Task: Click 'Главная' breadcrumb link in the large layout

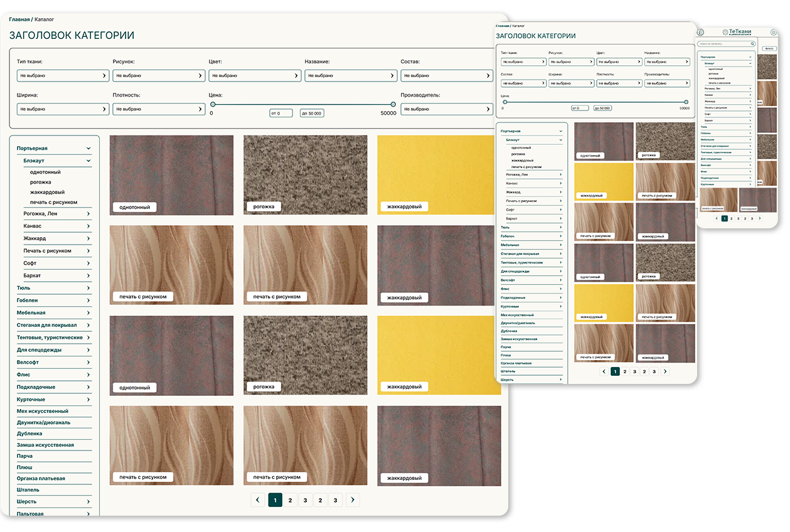Action: (x=19, y=19)
